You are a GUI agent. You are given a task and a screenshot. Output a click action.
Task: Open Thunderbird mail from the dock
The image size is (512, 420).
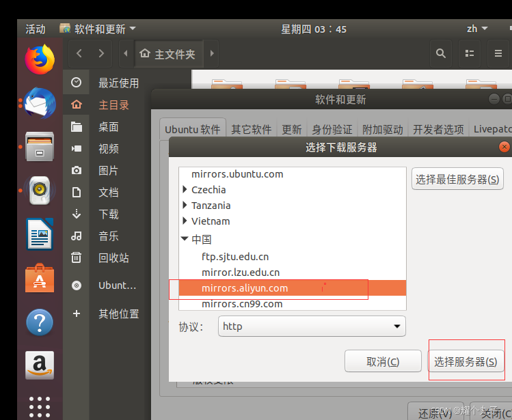click(40, 103)
